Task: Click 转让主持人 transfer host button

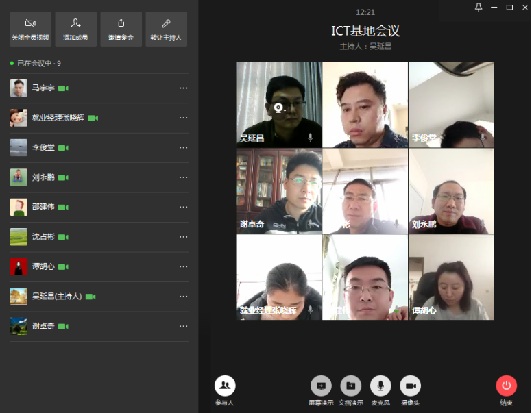Action: point(166,29)
